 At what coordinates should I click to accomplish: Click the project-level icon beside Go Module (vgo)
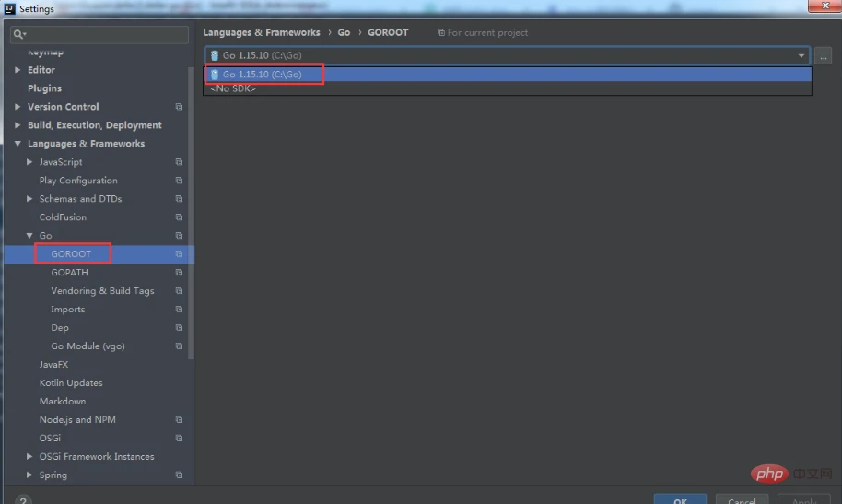tap(179, 346)
